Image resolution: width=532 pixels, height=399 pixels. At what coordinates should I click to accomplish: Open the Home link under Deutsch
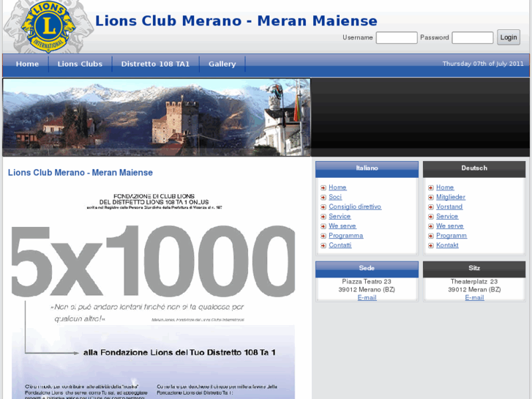click(445, 187)
